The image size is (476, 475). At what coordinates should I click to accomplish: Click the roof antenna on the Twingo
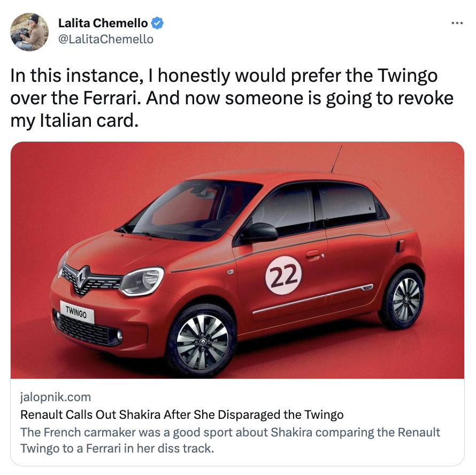pos(336,159)
